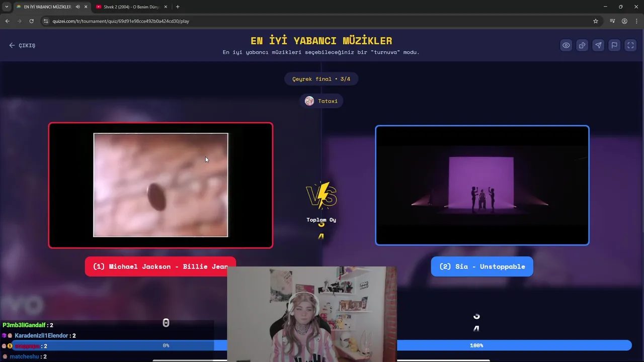Open the Chrome three-dot menu
This screenshot has height=362, width=644.
(636, 21)
